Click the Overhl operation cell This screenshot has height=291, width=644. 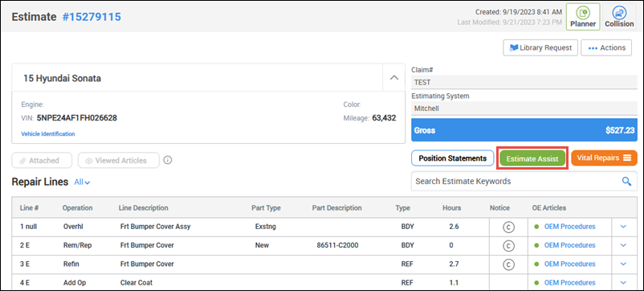pyautogui.click(x=73, y=227)
